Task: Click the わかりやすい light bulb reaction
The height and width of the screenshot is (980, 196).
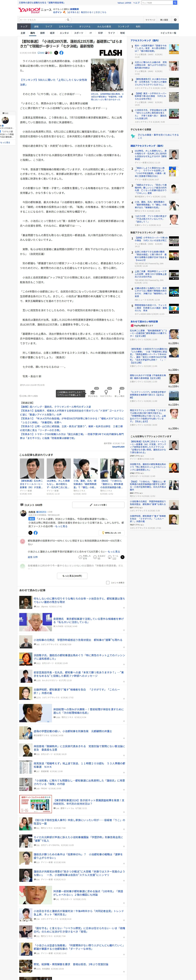Action: tap(106, 392)
